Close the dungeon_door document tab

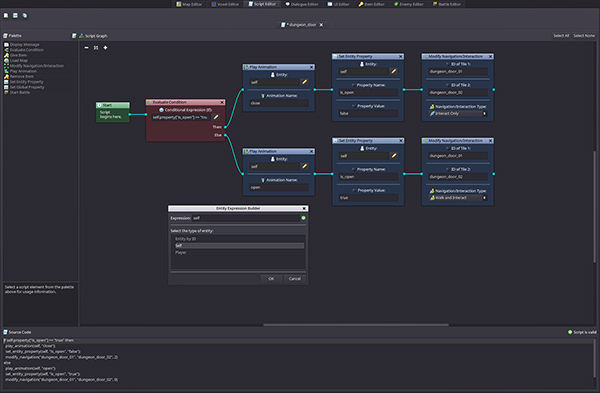(x=321, y=24)
